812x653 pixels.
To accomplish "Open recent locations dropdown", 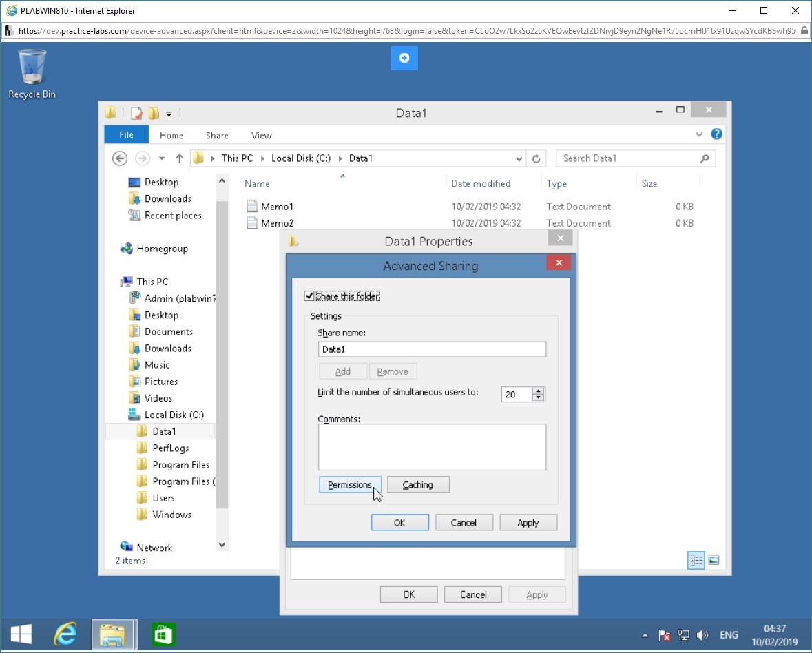I will click(162, 158).
